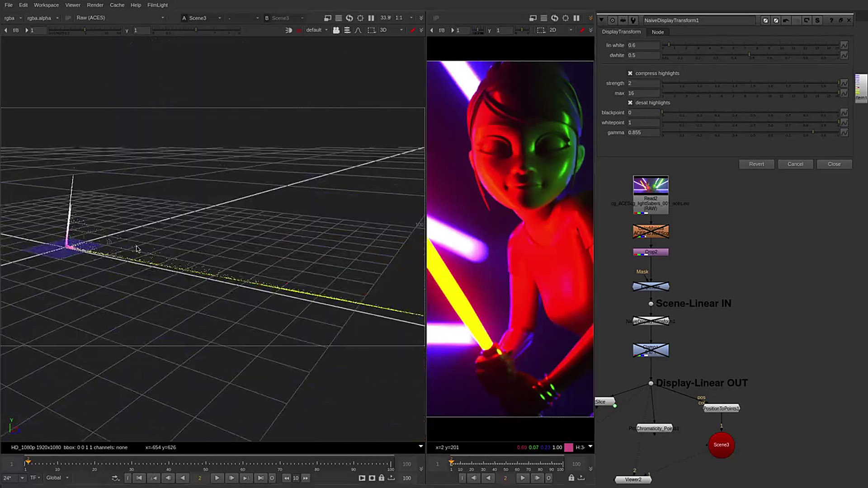Toggle compress highlights checkbox
Viewport: 868px width, 488px height.
coord(630,73)
